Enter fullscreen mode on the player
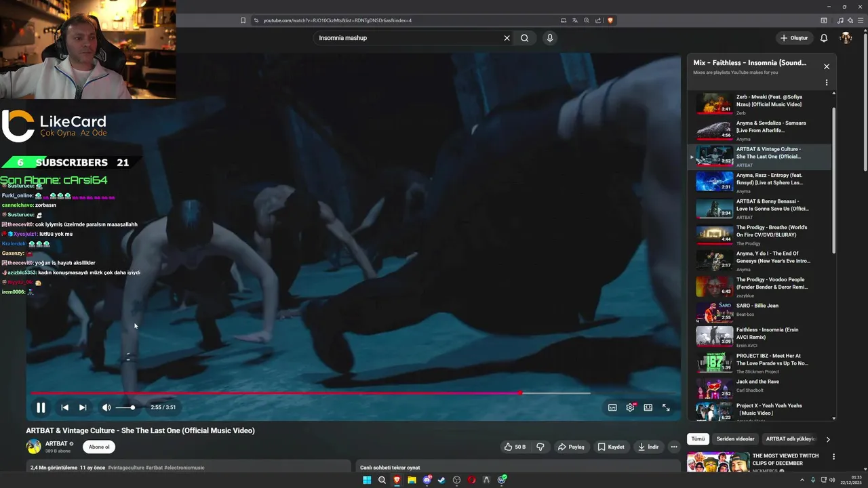The height and width of the screenshot is (488, 868). pos(666,407)
